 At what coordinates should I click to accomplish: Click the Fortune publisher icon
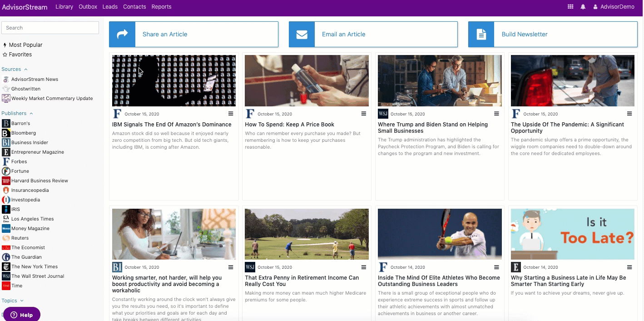pos(6,171)
